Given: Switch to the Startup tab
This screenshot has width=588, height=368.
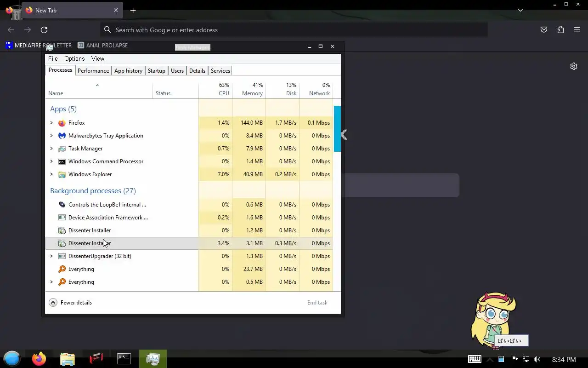Looking at the screenshot, I should tap(156, 71).
